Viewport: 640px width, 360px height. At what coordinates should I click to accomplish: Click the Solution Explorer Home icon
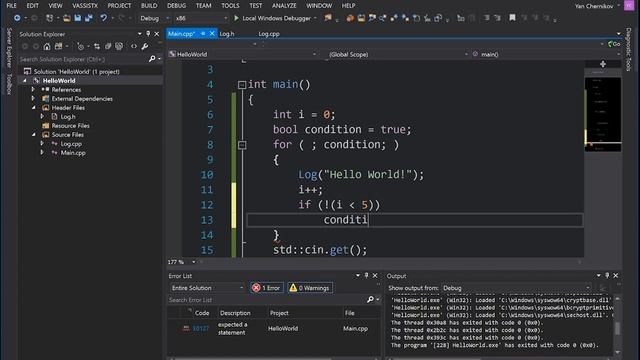[x=47, y=47]
